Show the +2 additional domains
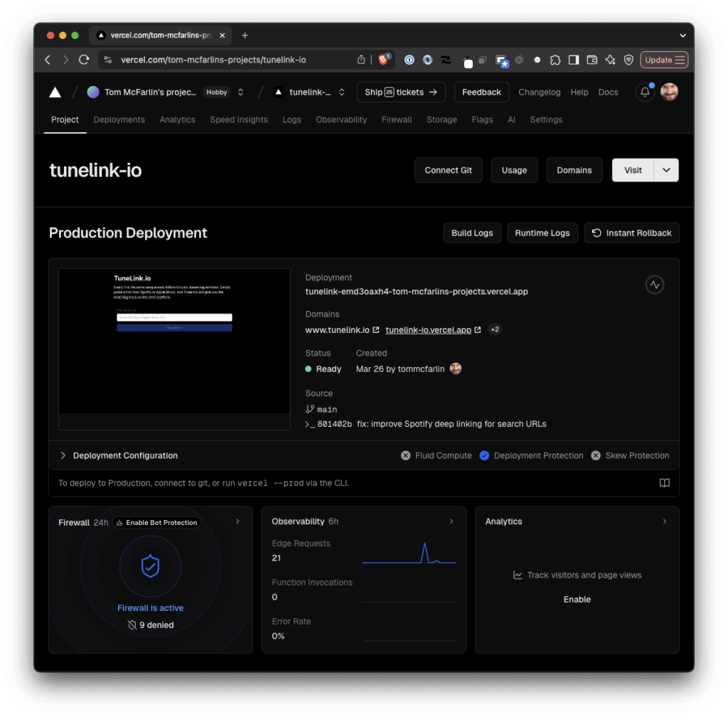The width and height of the screenshot is (728, 717). click(x=495, y=330)
